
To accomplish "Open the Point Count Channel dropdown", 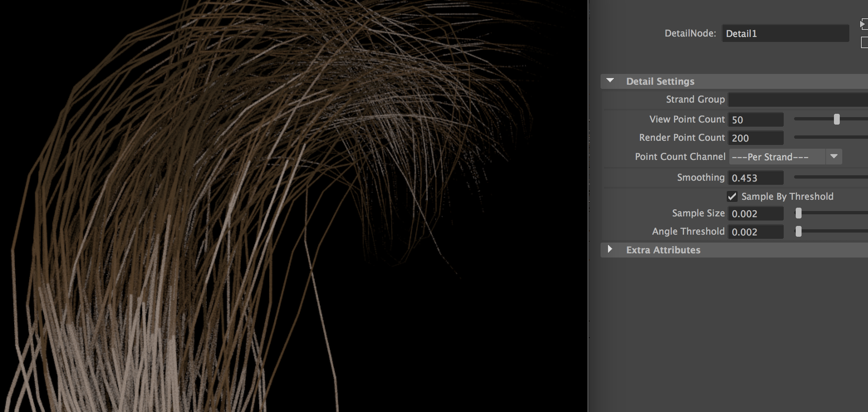I will point(834,157).
